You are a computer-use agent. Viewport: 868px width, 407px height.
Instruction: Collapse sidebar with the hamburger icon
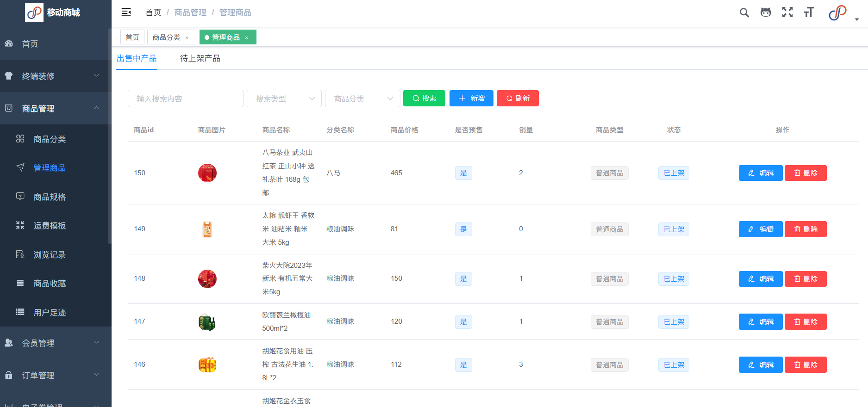[x=126, y=12]
